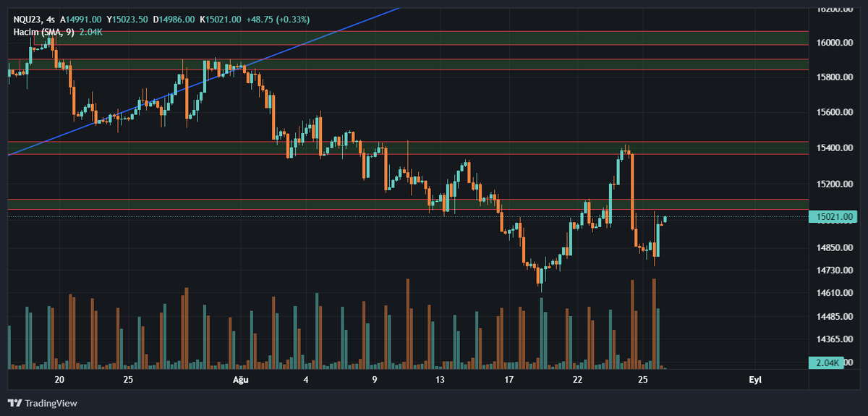
Task: Click the 13 date label on time axis
Action: 440,380
